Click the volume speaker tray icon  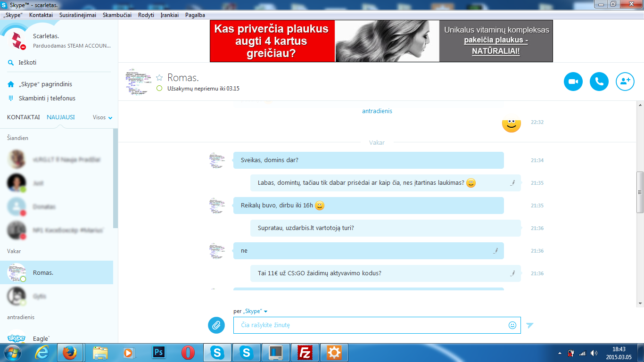click(594, 353)
